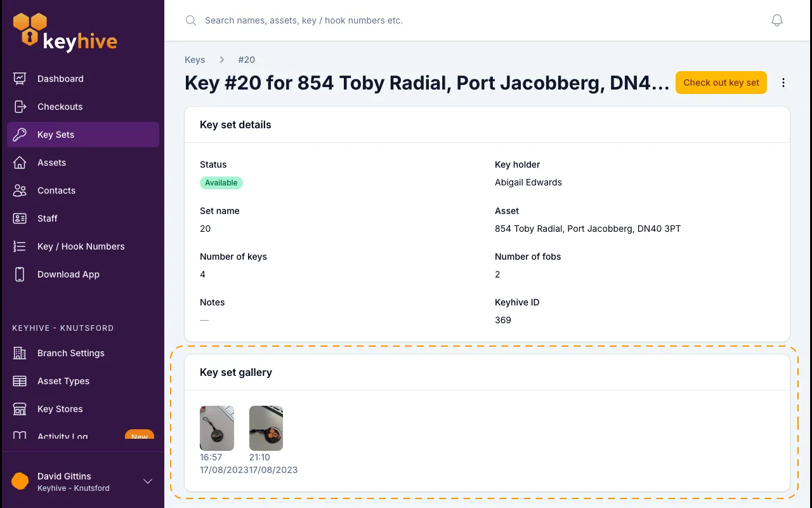Expand the David Gittins account chevron
Screen dimensions: 812x508
coord(148,481)
